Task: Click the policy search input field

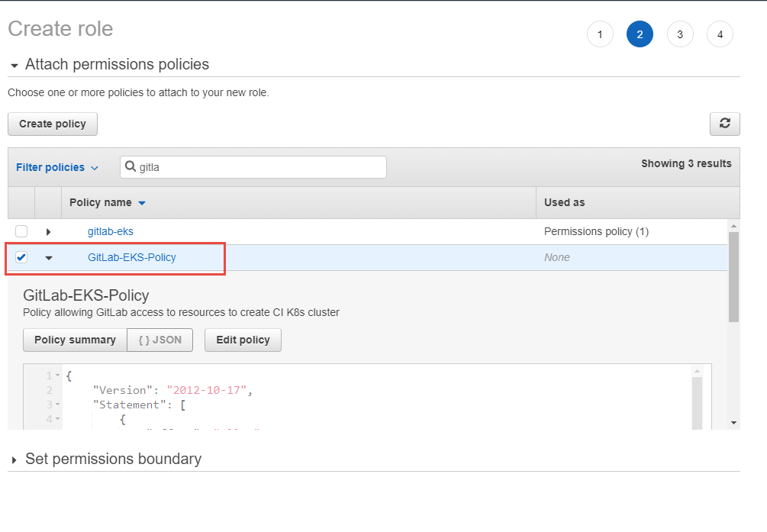Action: [x=253, y=167]
